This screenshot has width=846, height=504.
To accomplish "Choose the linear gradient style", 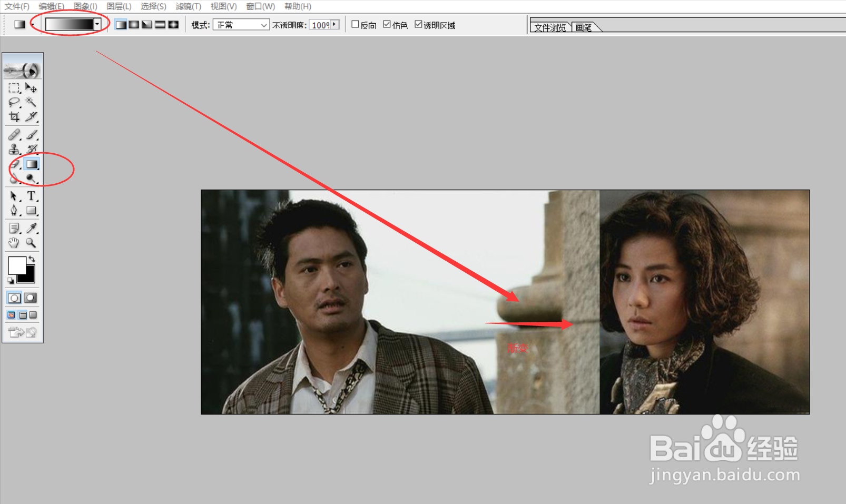I will point(121,25).
